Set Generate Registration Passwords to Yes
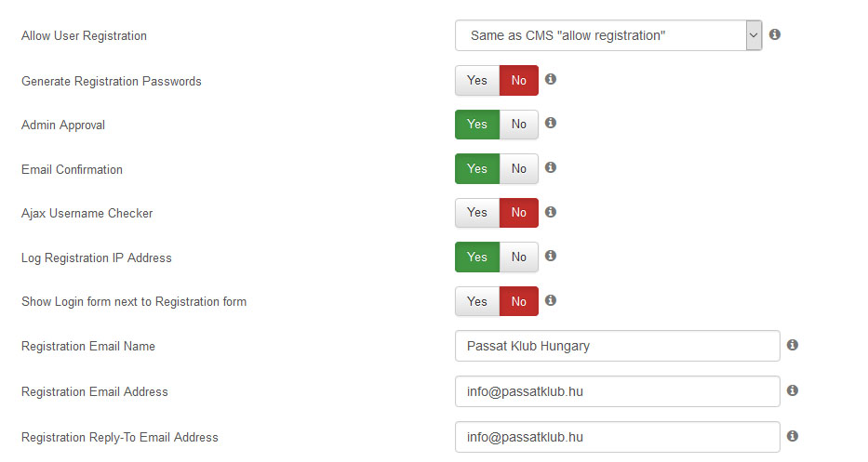 pos(477,80)
